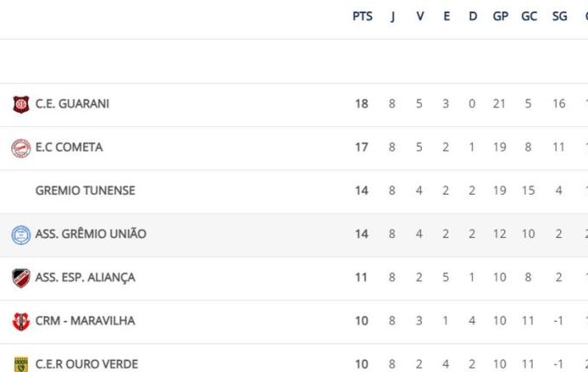
Task: Open the C.E. GUARANI team name
Action: pos(72,104)
